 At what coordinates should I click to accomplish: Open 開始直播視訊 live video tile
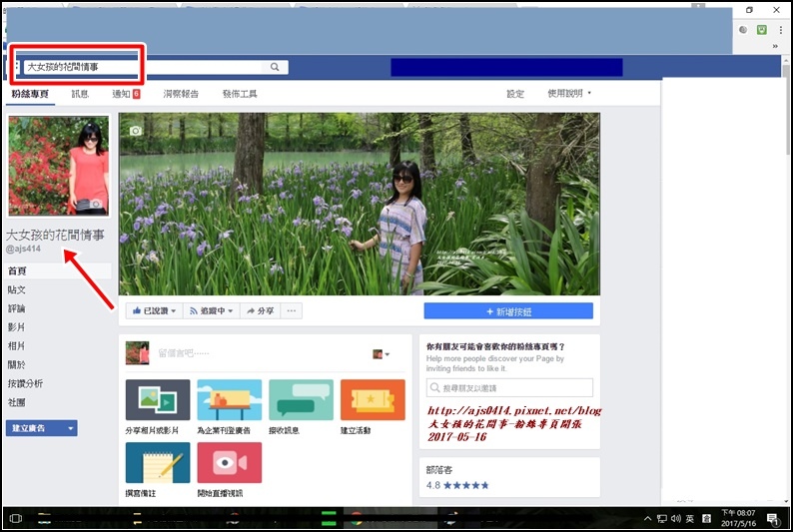(x=230, y=463)
